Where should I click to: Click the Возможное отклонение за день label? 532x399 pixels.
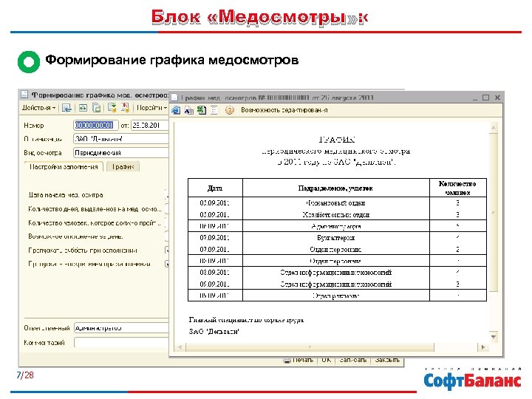pyautogui.click(x=75, y=236)
